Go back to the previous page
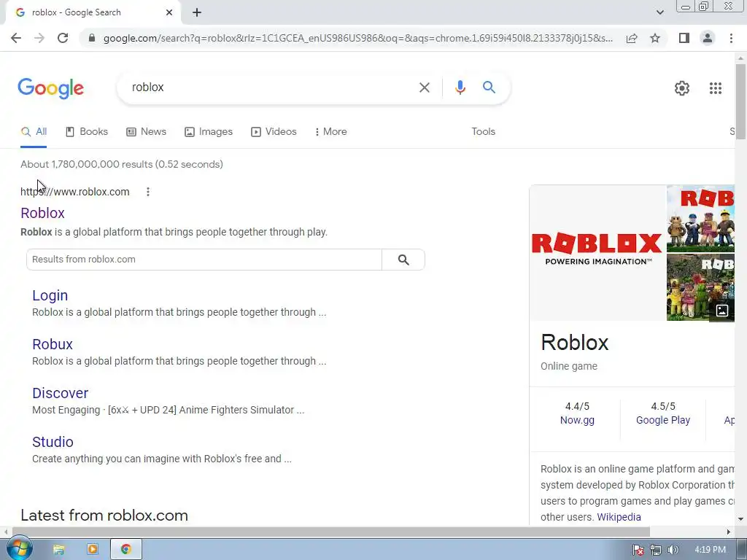The height and width of the screenshot is (560, 747). 16,38
